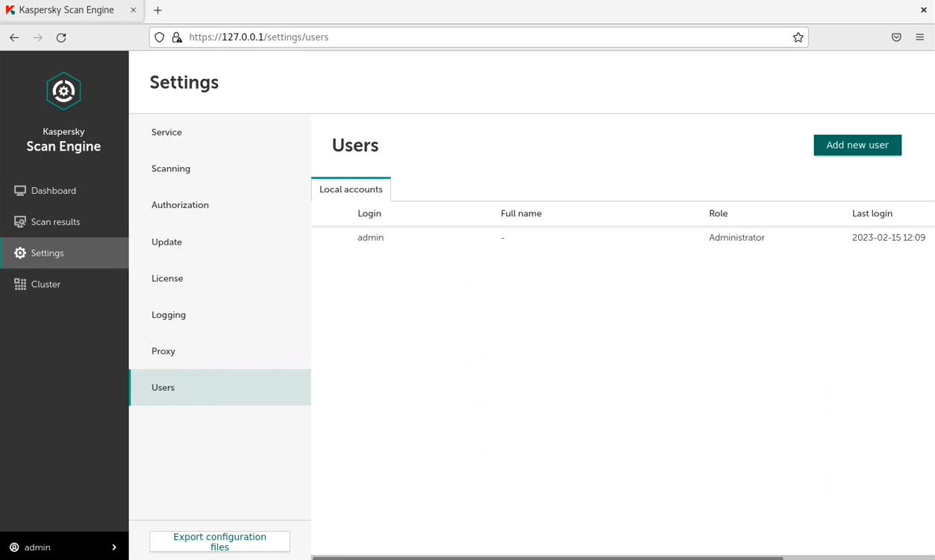This screenshot has width=935, height=560.
Task: Open the browser hamburger menu
Action: (x=919, y=37)
